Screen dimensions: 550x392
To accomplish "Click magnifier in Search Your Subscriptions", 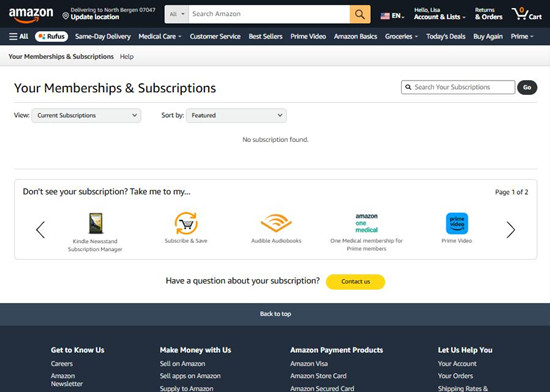I will point(408,87).
